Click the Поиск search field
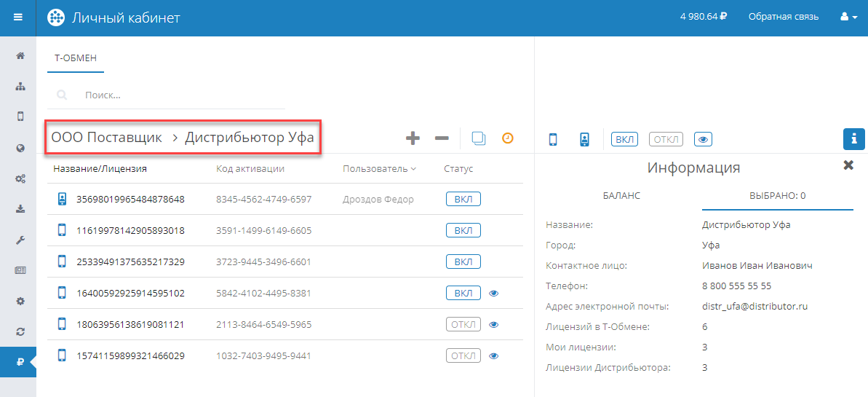Image resolution: width=868 pixels, height=397 pixels. 182,95
